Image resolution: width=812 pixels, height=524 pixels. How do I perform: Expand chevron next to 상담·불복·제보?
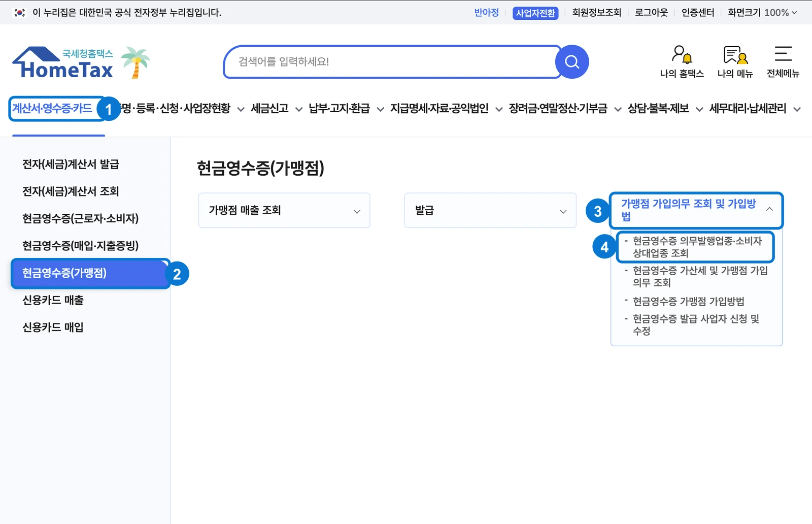pyautogui.click(x=699, y=109)
